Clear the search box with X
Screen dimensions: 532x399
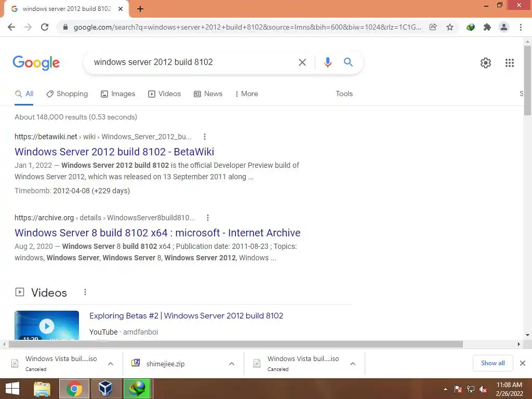[x=302, y=62]
